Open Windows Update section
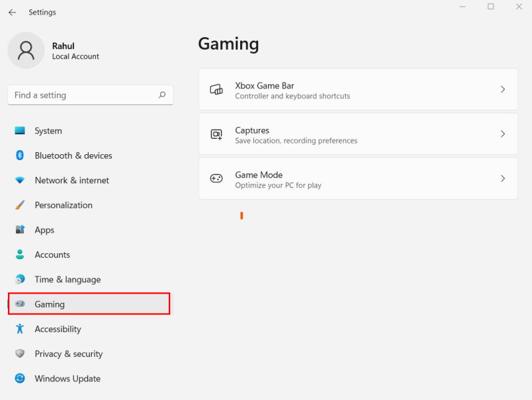 point(89,378)
